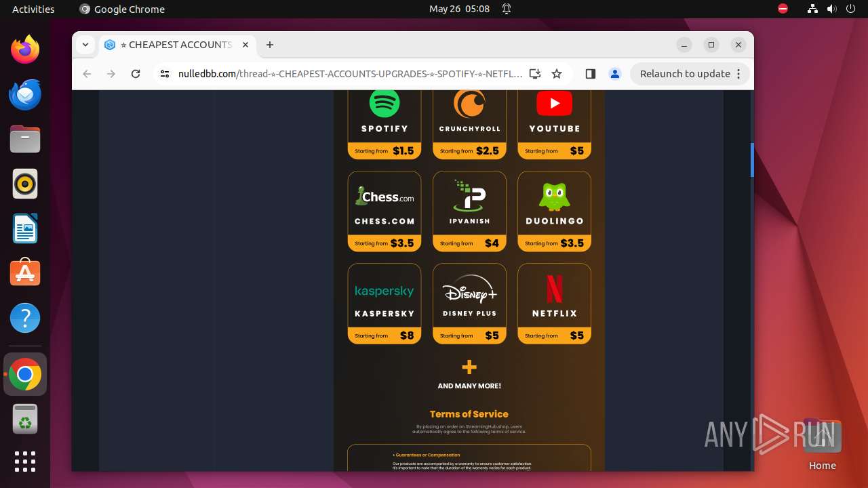Reload the page in Chrome
The width and height of the screenshot is (868, 488).
[x=136, y=74]
